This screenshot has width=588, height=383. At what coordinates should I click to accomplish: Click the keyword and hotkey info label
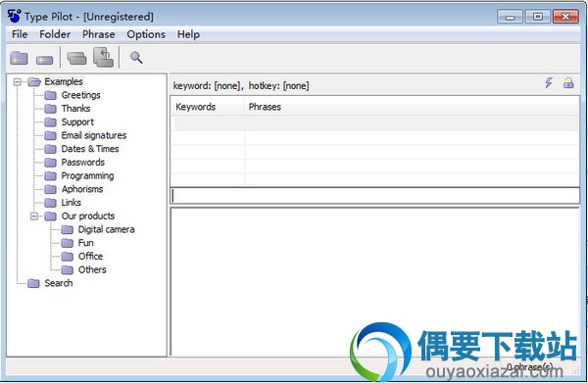(x=241, y=86)
